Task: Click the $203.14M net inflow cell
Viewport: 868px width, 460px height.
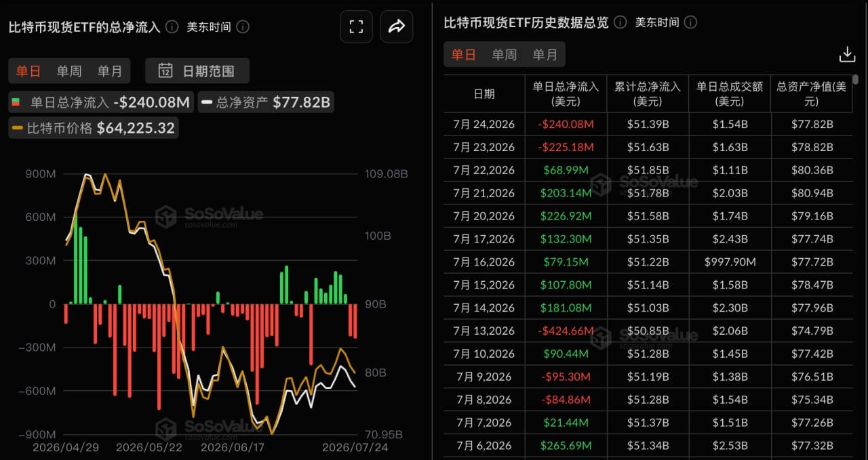Action: (566, 193)
